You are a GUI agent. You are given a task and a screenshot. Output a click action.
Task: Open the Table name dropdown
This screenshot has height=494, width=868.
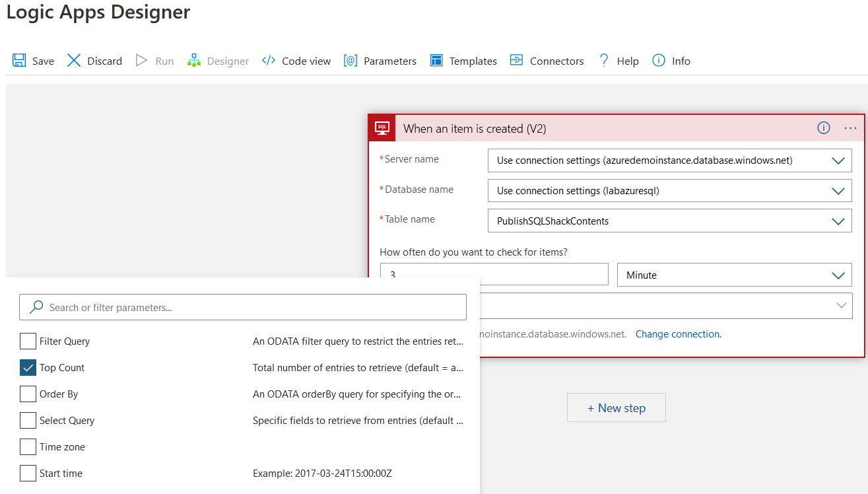(x=838, y=221)
